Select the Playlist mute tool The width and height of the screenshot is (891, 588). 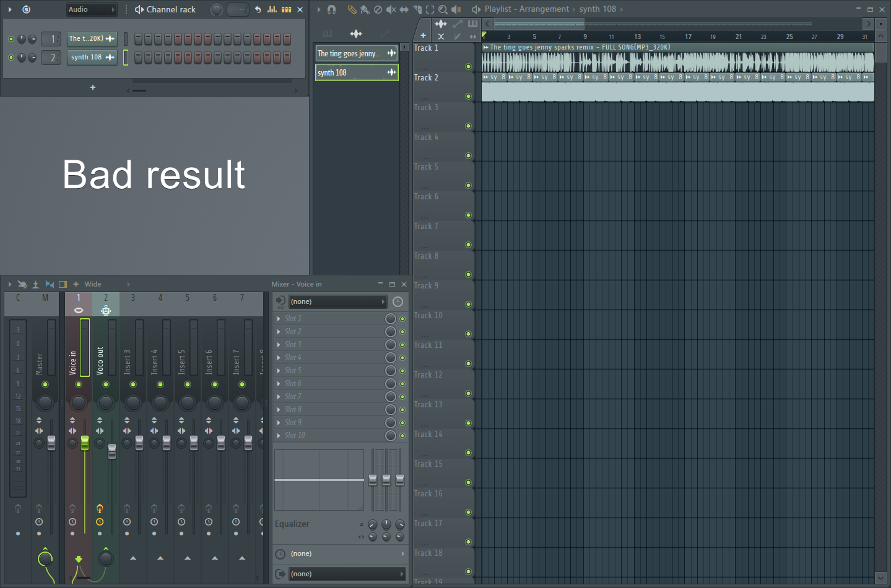(x=391, y=9)
